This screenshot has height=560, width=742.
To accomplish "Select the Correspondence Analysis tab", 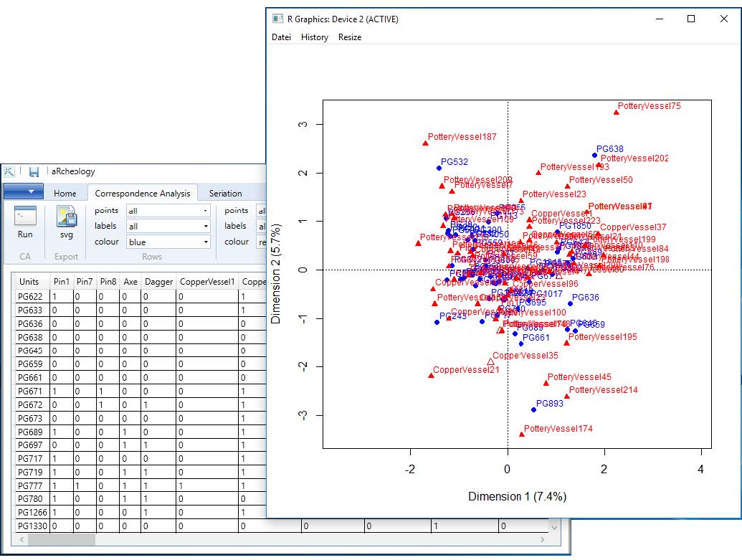I will click(x=143, y=193).
